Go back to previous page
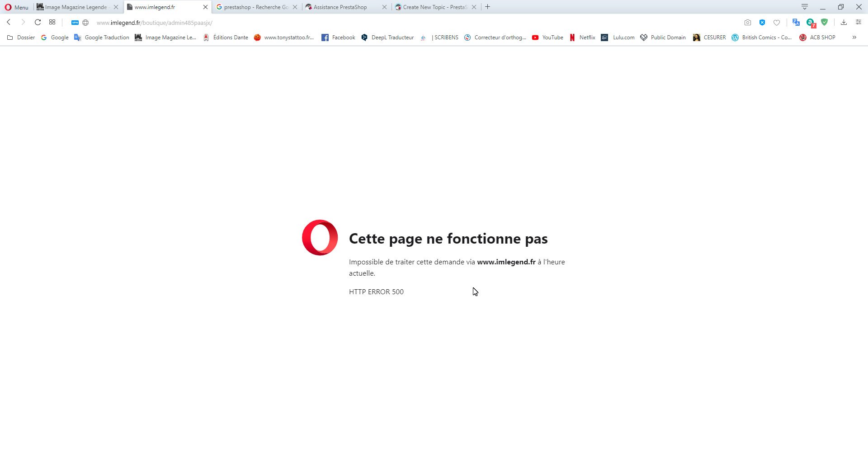This screenshot has height=470, width=868. pos(9,22)
